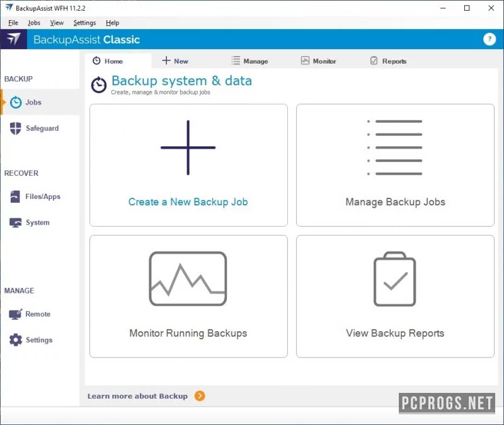Viewport: 504px width, 425px height.
Task: Select System label under Recover
Action: (x=38, y=223)
